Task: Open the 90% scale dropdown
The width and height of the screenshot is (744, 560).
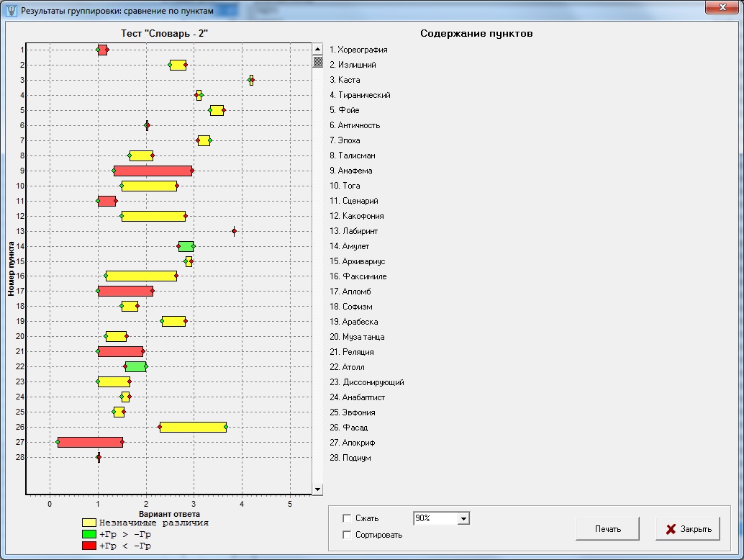Action: click(463, 518)
